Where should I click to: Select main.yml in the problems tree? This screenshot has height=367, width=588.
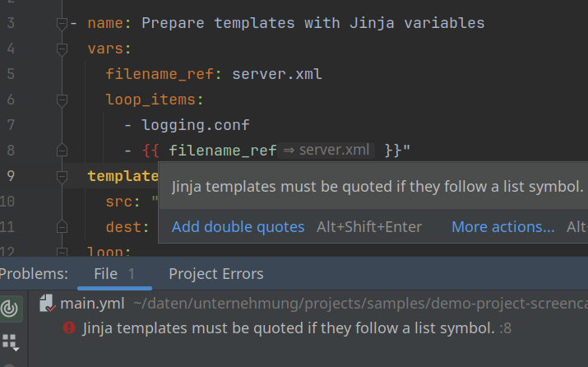pos(92,304)
